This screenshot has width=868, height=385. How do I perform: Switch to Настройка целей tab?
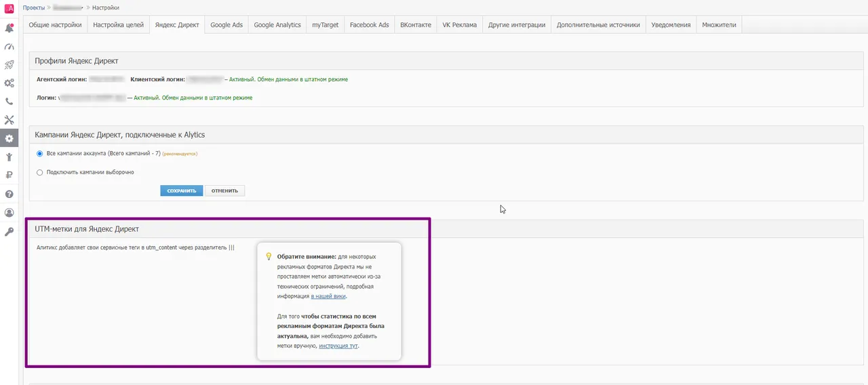[x=119, y=24]
